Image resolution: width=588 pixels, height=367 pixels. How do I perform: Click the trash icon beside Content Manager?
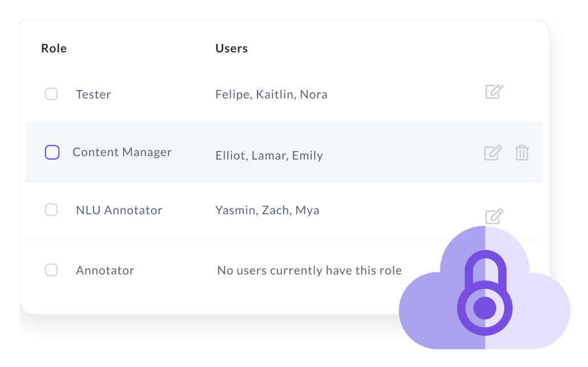[x=523, y=153]
